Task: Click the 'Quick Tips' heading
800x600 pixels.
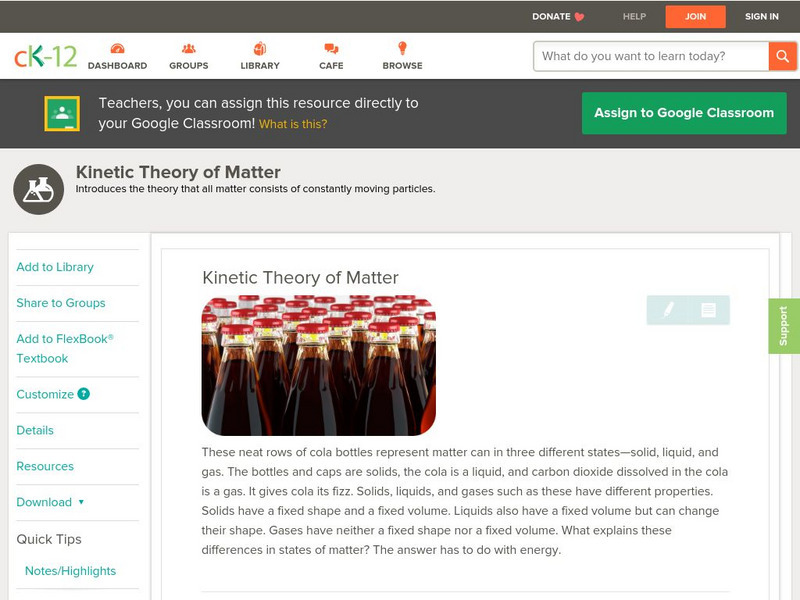Action: coord(49,539)
